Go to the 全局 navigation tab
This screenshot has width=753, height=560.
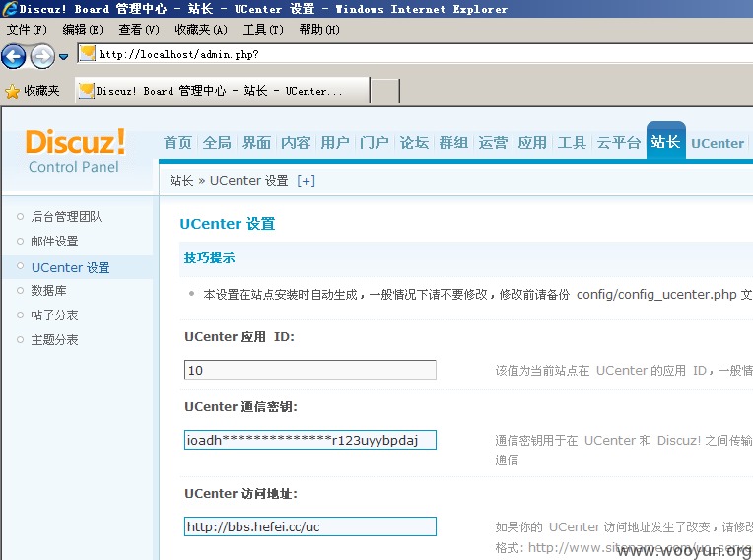click(x=217, y=143)
